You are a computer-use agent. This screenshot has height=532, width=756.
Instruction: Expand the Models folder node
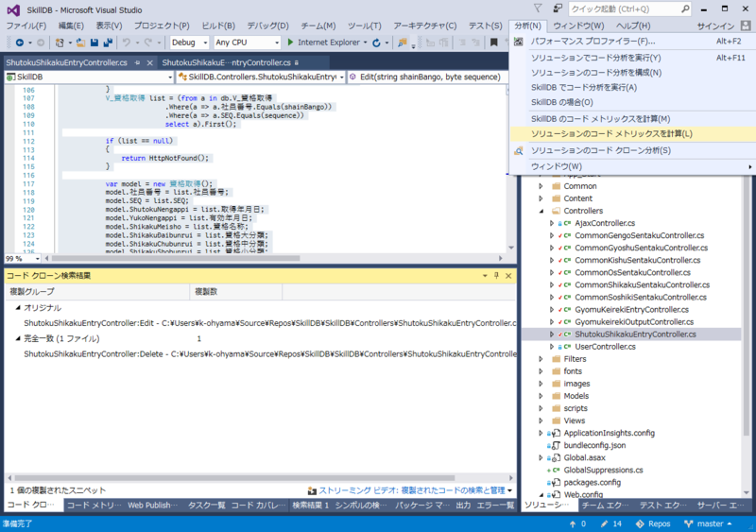pyautogui.click(x=541, y=396)
